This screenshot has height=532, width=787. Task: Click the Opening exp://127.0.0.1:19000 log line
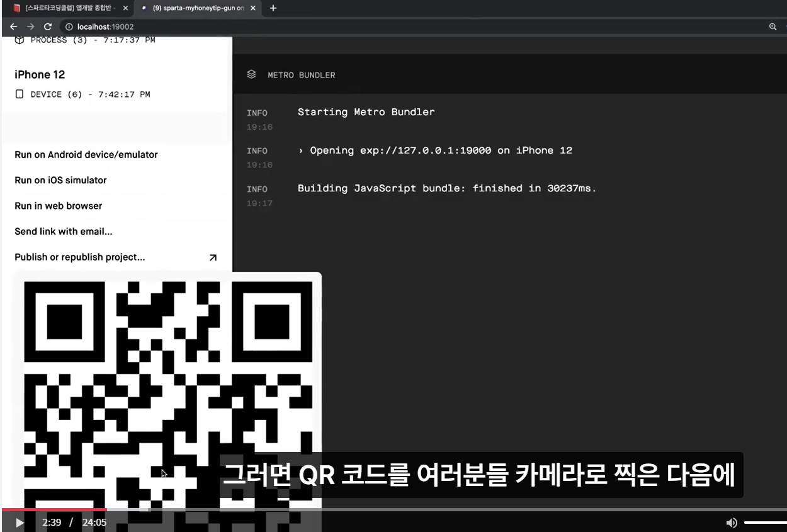tap(435, 150)
